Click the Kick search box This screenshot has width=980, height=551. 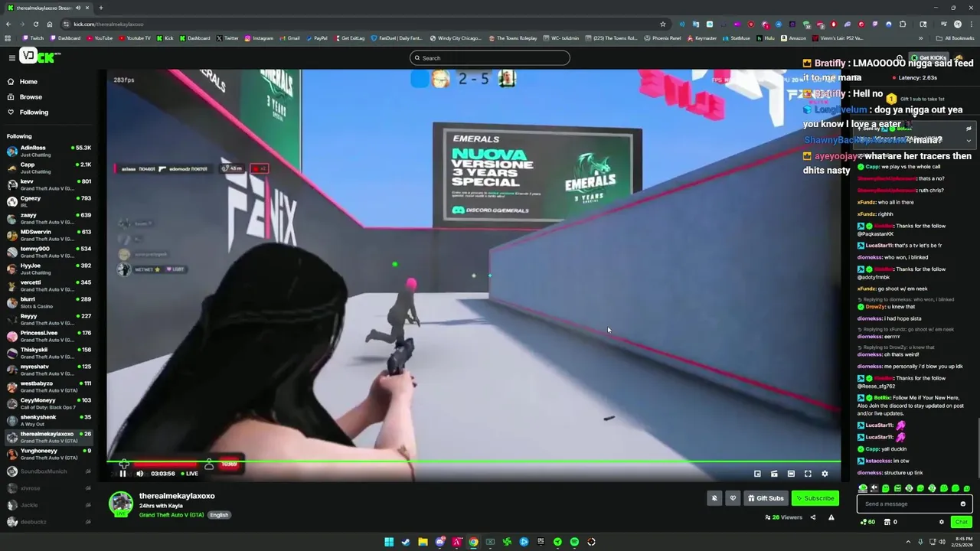(490, 58)
